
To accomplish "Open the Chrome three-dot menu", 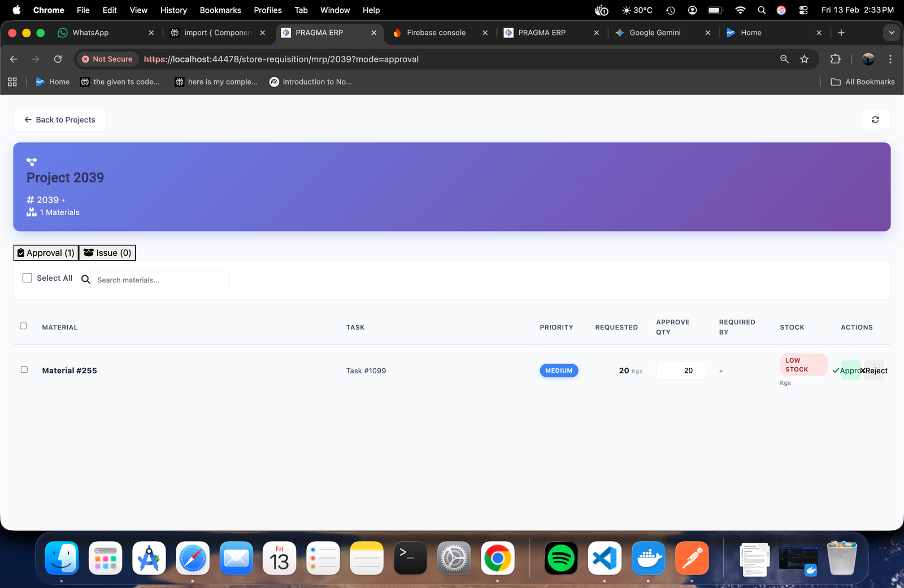I will pyautogui.click(x=890, y=59).
